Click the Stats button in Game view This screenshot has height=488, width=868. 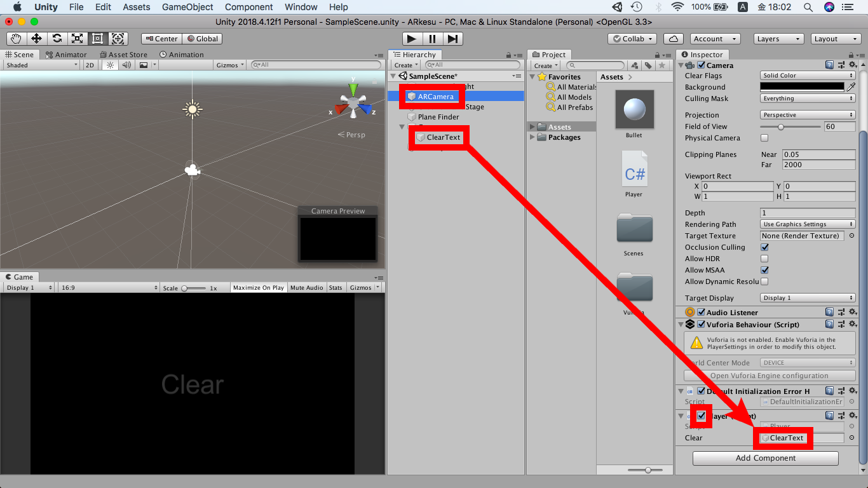tap(336, 288)
